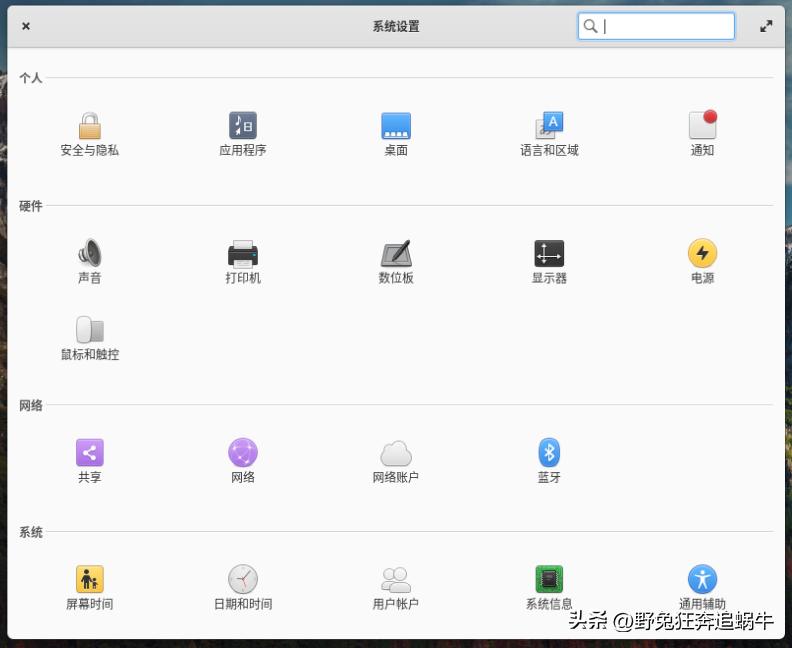Screen dimensions: 792x648
Task: Open the 系统信息 (System Info) chip icon
Action: (x=549, y=579)
